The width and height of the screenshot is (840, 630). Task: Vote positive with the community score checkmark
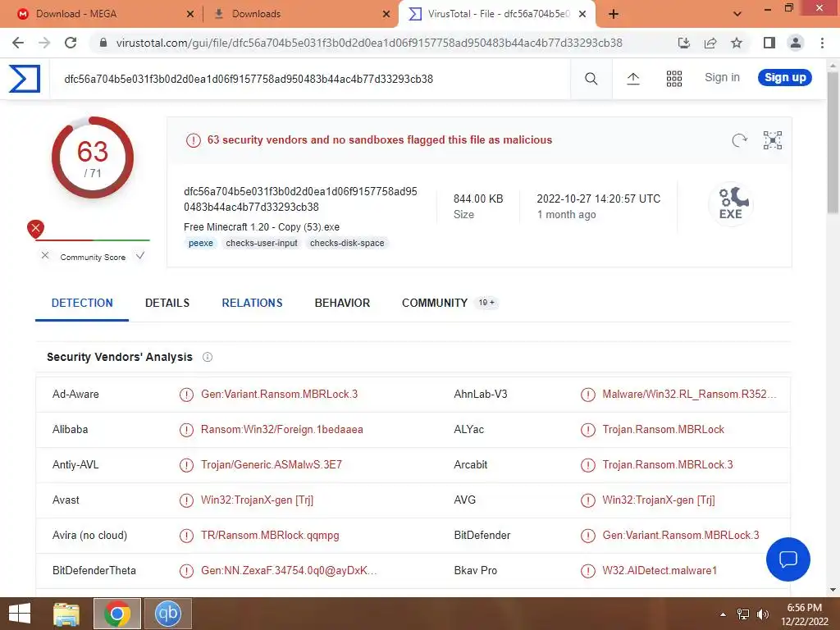click(140, 256)
